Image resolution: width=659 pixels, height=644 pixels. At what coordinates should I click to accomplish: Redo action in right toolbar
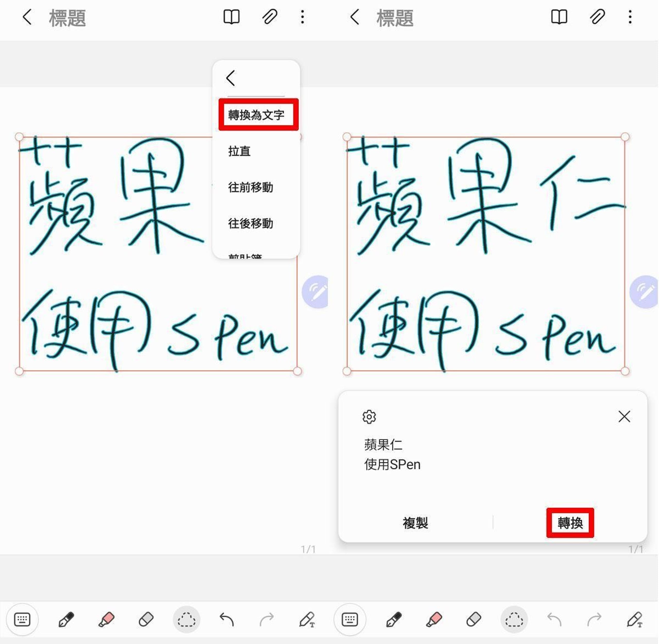[594, 620]
